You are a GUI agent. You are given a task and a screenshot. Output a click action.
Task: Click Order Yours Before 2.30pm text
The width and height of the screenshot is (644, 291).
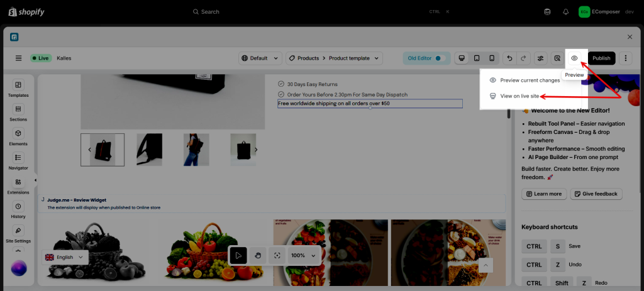coord(347,95)
